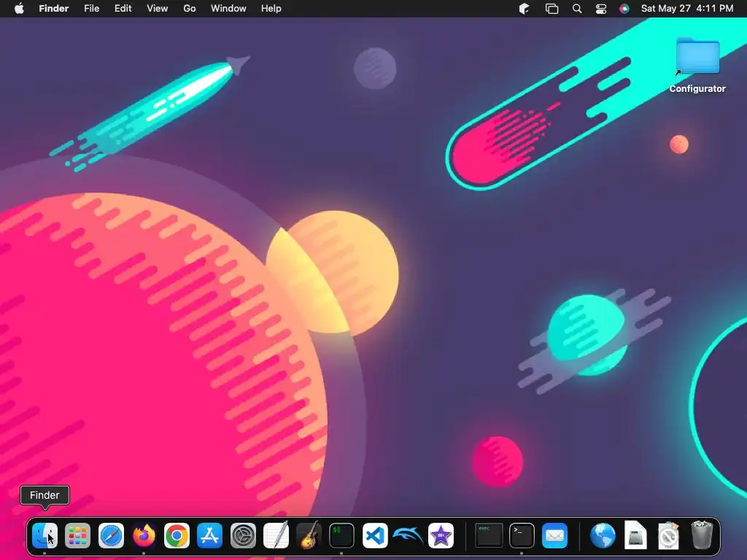Click the overlapping windows menu bar icon
Image resolution: width=747 pixels, height=560 pixels.
[x=551, y=9]
